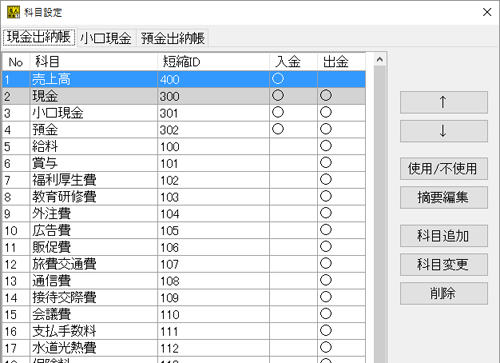This screenshot has width=500, height=363.
Task: Select the 通信費 row
Action: [184, 281]
